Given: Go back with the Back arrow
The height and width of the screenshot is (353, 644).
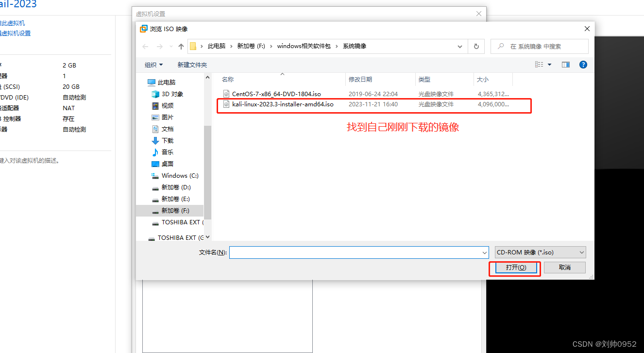Looking at the screenshot, I should [145, 46].
